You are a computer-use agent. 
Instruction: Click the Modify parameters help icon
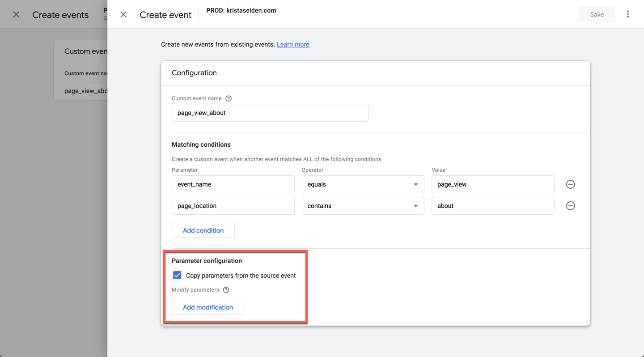226,290
